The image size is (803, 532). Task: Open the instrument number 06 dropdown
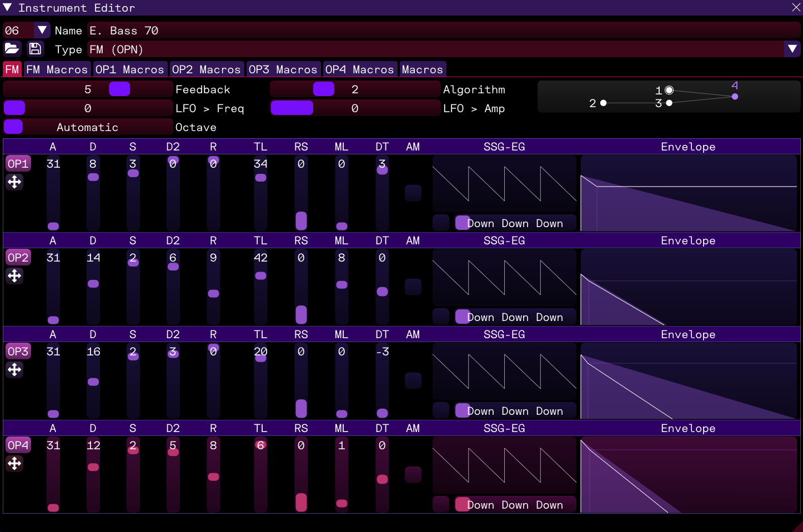coord(42,30)
